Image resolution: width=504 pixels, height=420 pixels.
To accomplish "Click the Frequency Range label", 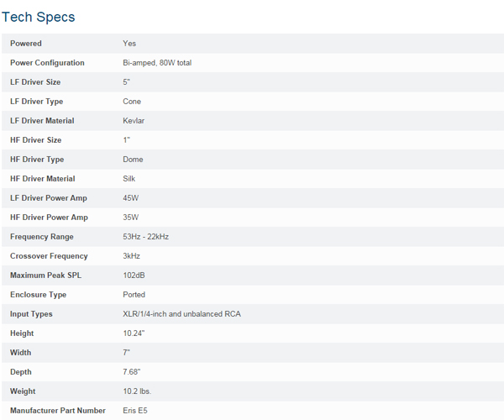I will click(42, 237).
